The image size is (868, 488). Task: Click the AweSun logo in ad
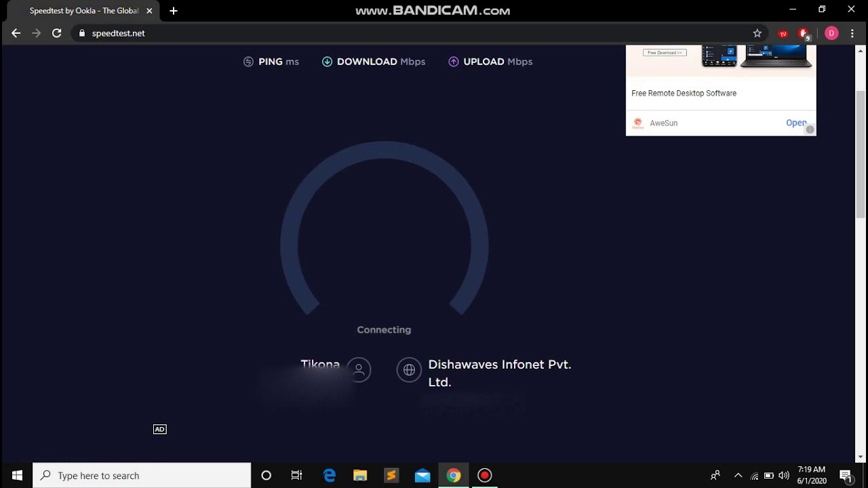click(x=638, y=123)
